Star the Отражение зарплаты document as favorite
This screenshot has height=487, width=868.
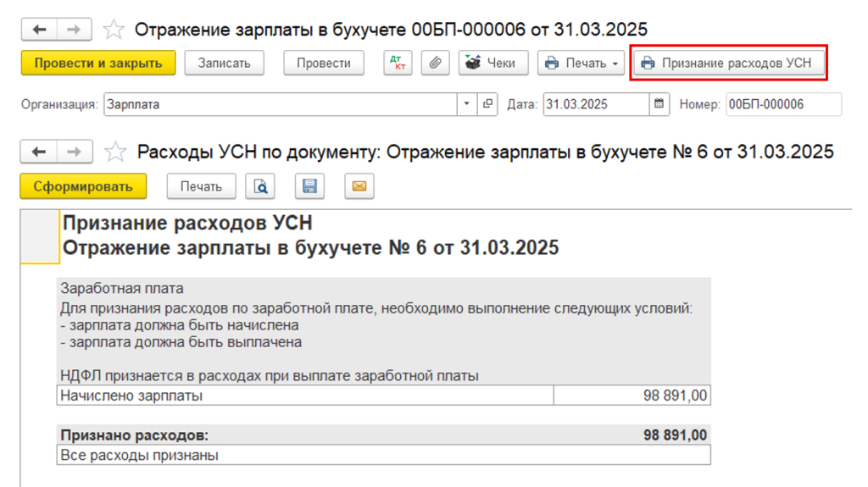114,30
